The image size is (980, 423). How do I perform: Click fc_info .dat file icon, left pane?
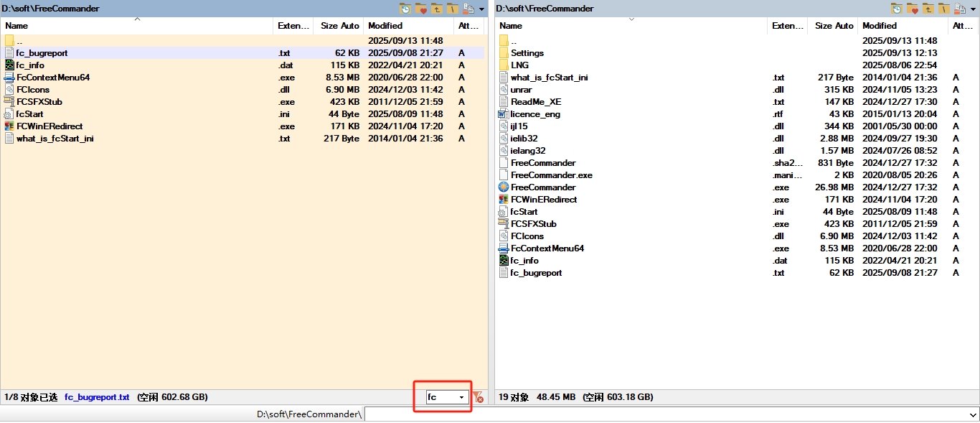pos(9,65)
